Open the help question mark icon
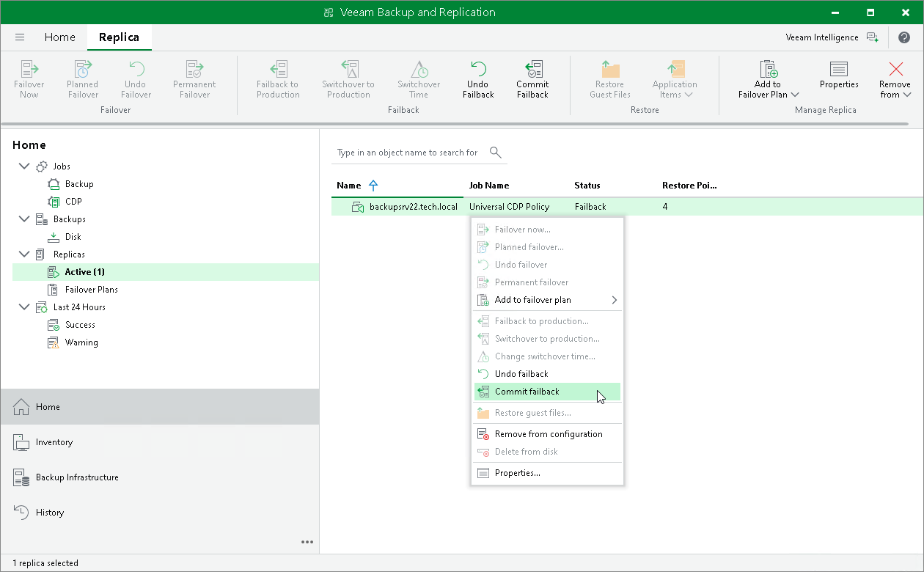Screen dimensions: 924x572 (x=904, y=37)
